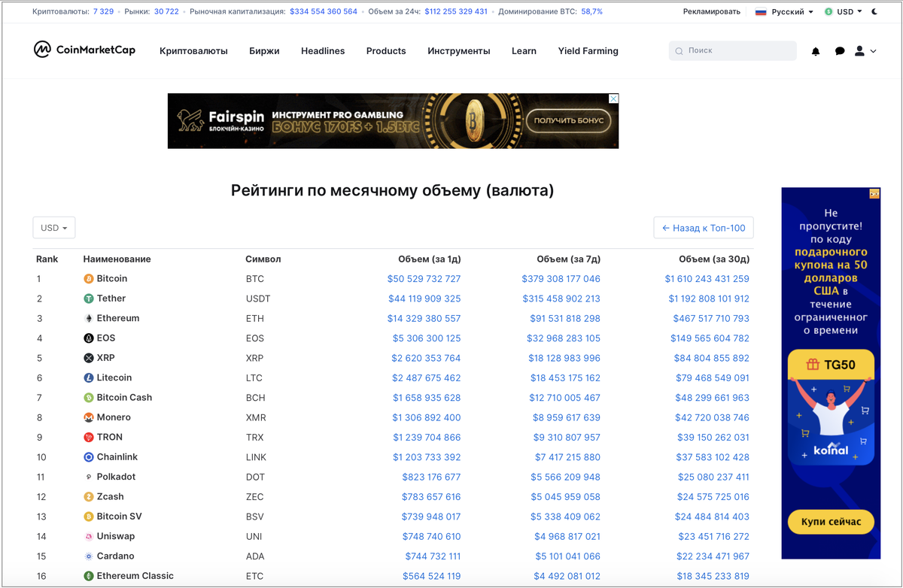Click the search magnifier icon
Image resolution: width=903 pixels, height=588 pixels.
click(x=680, y=51)
